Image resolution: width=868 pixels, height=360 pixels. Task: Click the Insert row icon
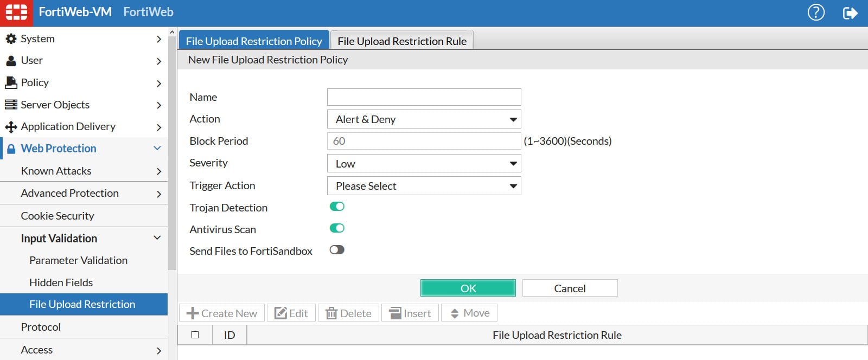point(395,313)
